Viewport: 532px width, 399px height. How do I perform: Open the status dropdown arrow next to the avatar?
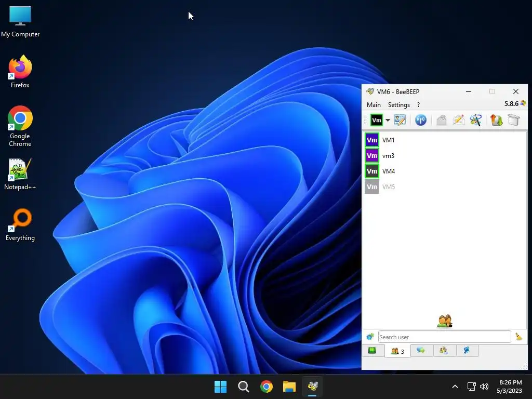pos(388,120)
